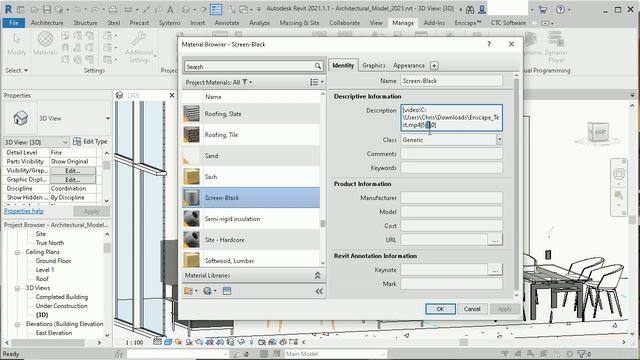Select Semi-rigid insulation material
Viewport: 640px width, 360px height.
[x=251, y=219]
